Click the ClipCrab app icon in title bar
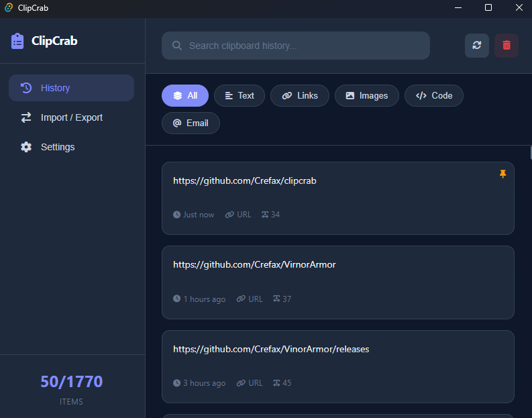This screenshot has height=418, width=532. point(9,7)
